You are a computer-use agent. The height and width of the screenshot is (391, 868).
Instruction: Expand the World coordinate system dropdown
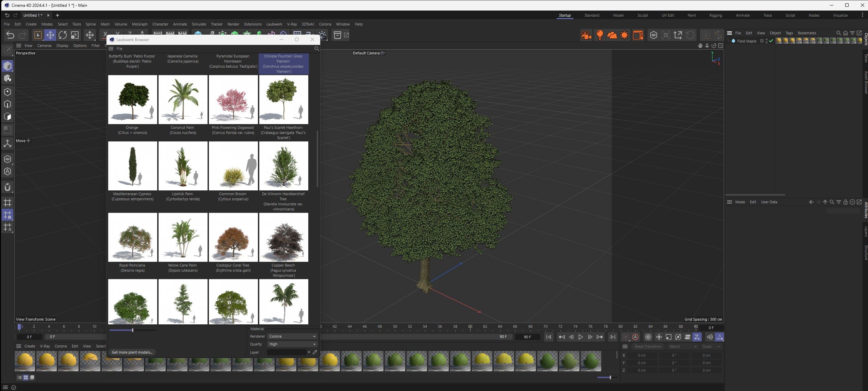(x=683, y=346)
